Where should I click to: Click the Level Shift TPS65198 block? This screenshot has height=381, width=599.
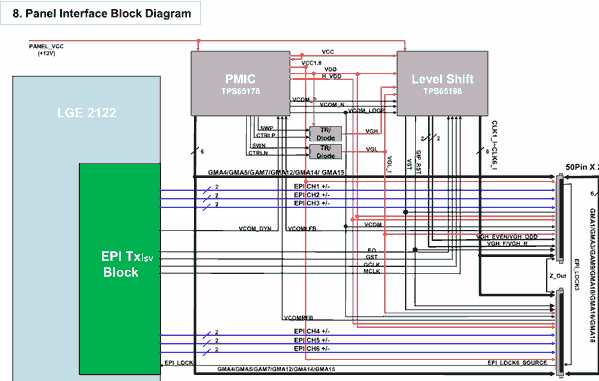point(442,83)
